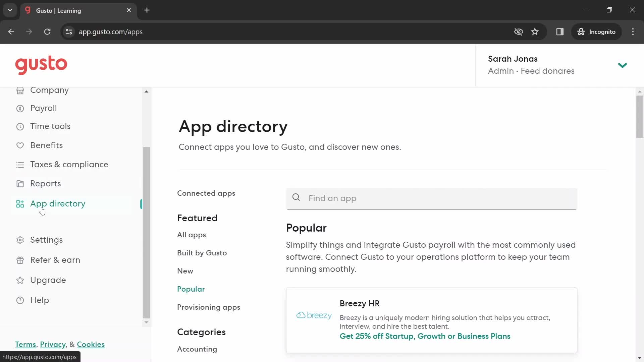Click the Benefits heart icon

coord(20,145)
